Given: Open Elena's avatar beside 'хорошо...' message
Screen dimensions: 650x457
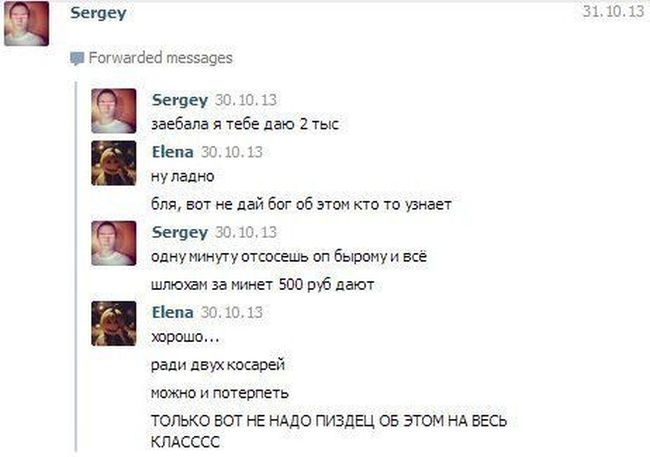Looking at the screenshot, I should point(114,323).
